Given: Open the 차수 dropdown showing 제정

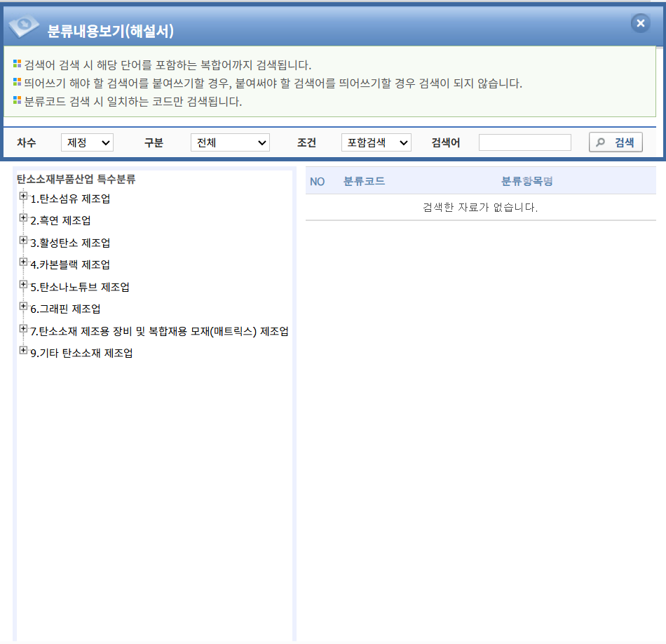Looking at the screenshot, I should pos(87,142).
